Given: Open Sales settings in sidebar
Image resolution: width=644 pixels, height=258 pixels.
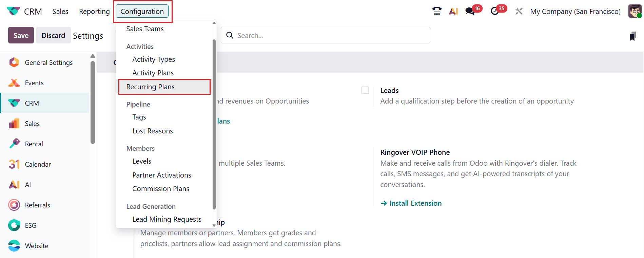Looking at the screenshot, I should 45,124.
